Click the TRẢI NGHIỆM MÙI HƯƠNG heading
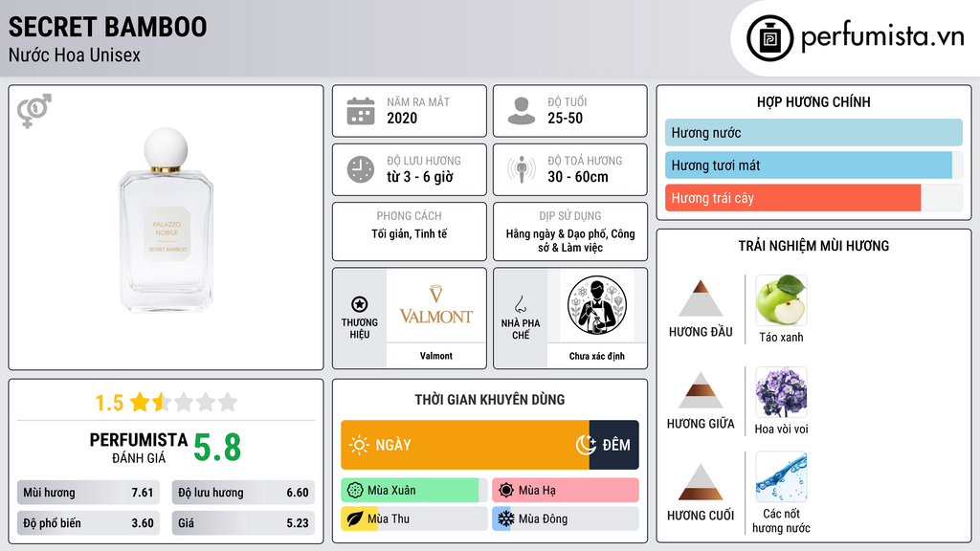Screen dimensions: 980x551 pyautogui.click(x=813, y=246)
